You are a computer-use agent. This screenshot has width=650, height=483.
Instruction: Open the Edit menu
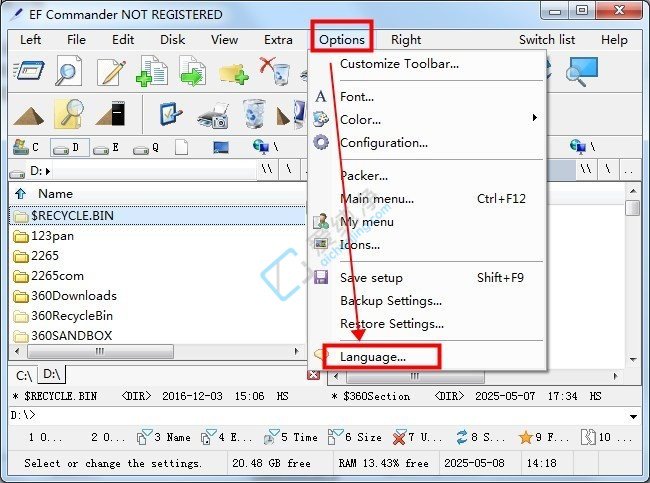pos(123,40)
